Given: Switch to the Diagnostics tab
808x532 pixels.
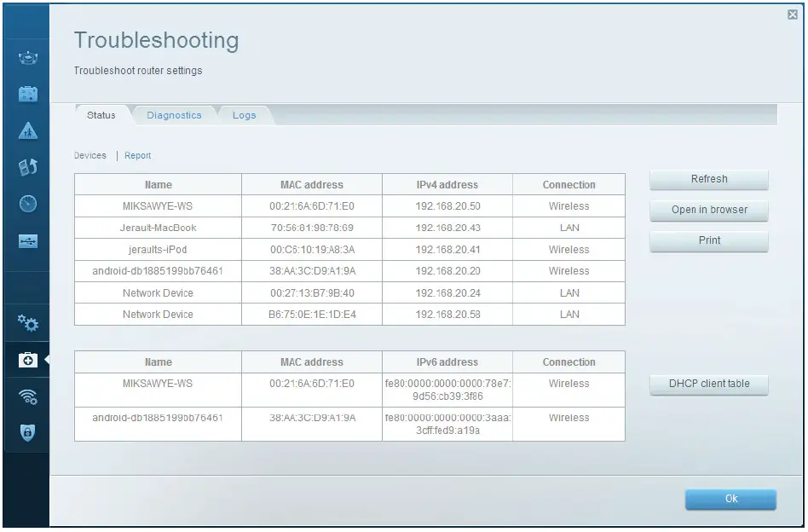Looking at the screenshot, I should (174, 115).
